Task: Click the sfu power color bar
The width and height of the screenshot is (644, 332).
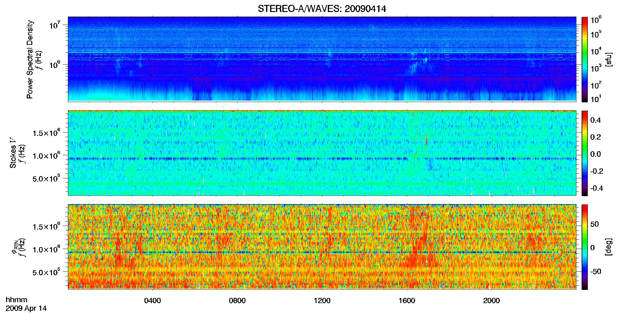Action: coord(585,59)
